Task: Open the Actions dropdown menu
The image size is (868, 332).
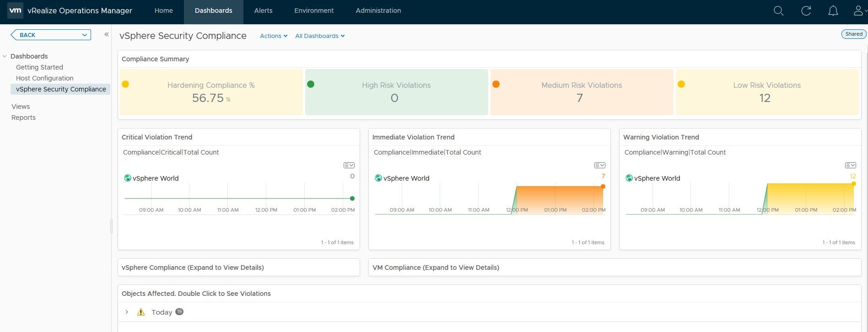Action: (274, 36)
